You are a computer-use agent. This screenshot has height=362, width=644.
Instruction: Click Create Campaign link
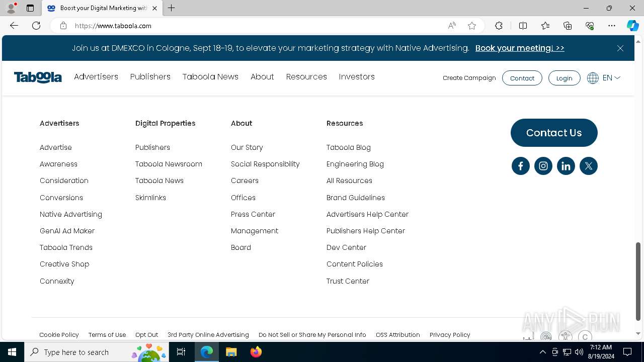[469, 78]
